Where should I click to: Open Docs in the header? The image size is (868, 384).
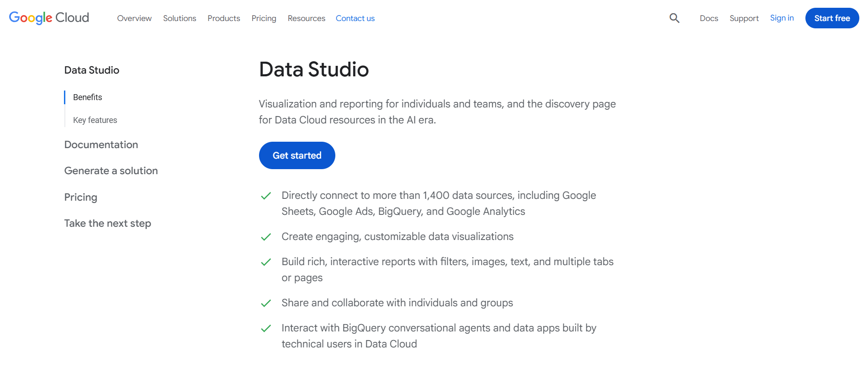(709, 18)
